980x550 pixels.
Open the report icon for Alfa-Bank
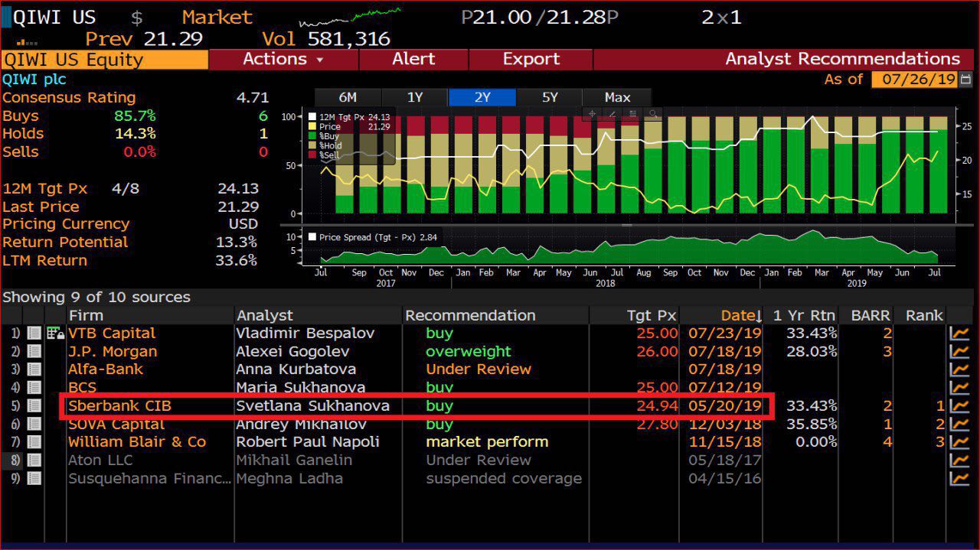tap(34, 369)
